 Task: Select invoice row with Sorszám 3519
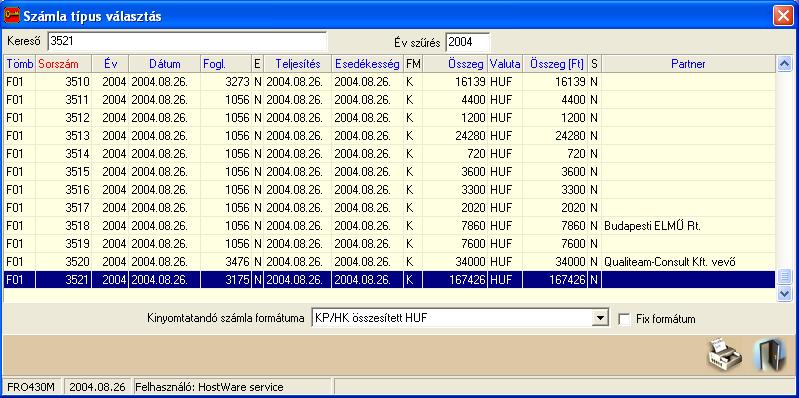(389, 244)
